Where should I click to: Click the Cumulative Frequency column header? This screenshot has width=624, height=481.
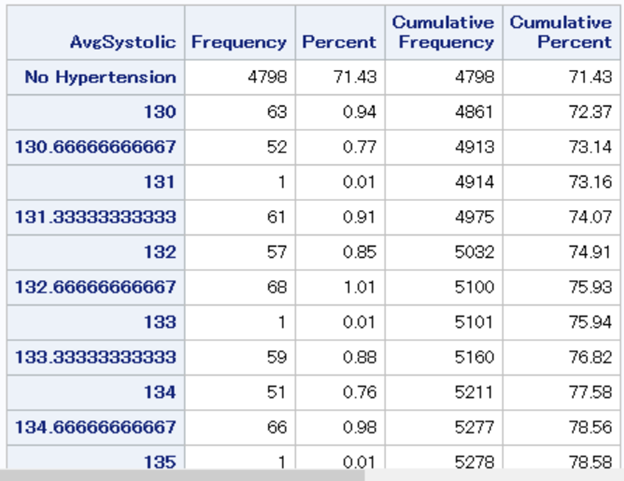click(x=443, y=32)
